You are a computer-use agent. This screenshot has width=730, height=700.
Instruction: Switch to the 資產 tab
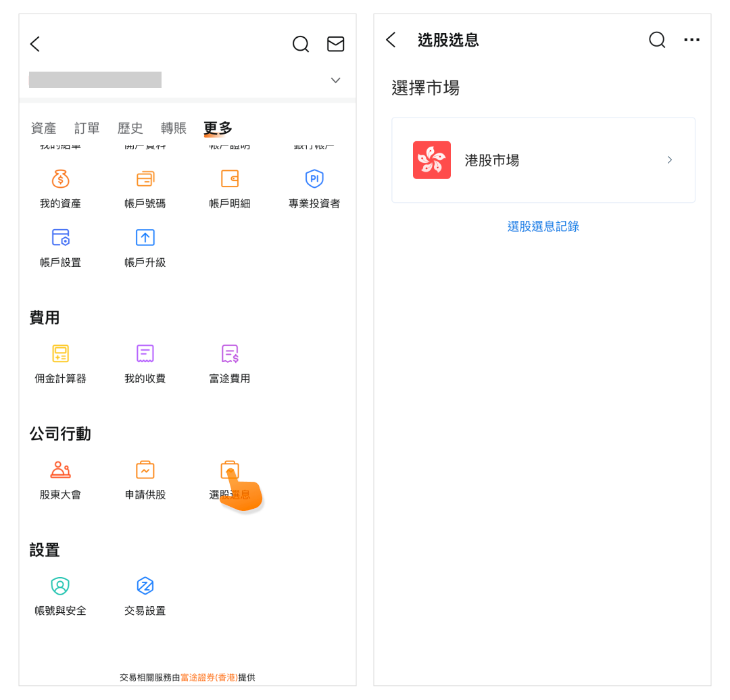click(44, 128)
